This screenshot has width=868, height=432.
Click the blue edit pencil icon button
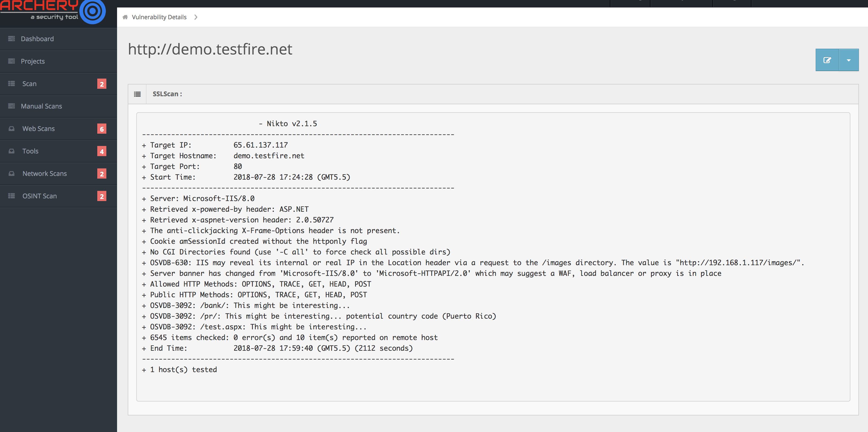point(827,60)
